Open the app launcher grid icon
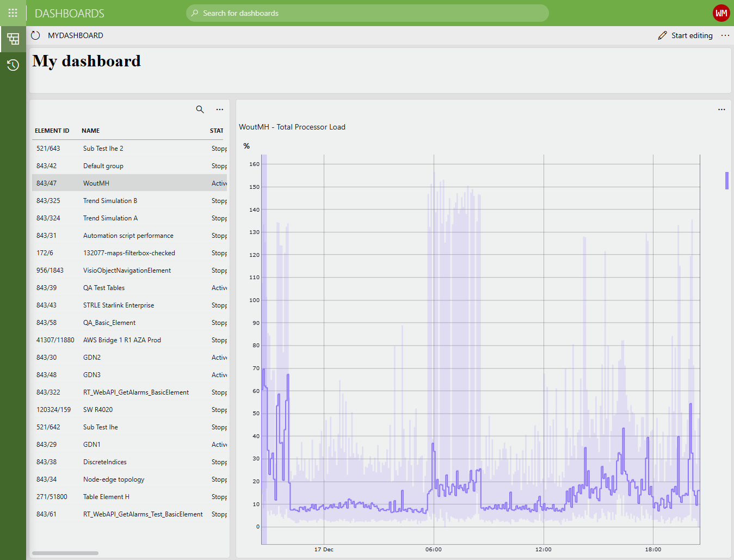734x560 pixels. [x=13, y=13]
